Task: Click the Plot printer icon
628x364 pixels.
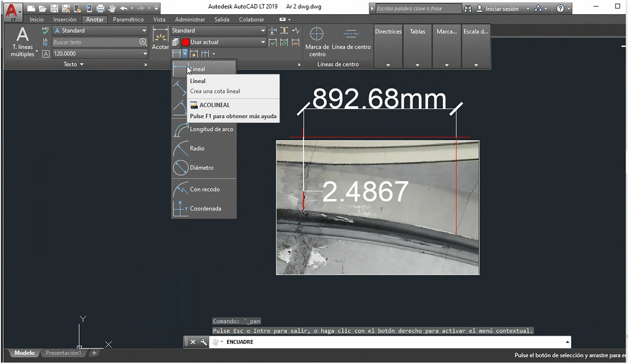Action: [101, 8]
